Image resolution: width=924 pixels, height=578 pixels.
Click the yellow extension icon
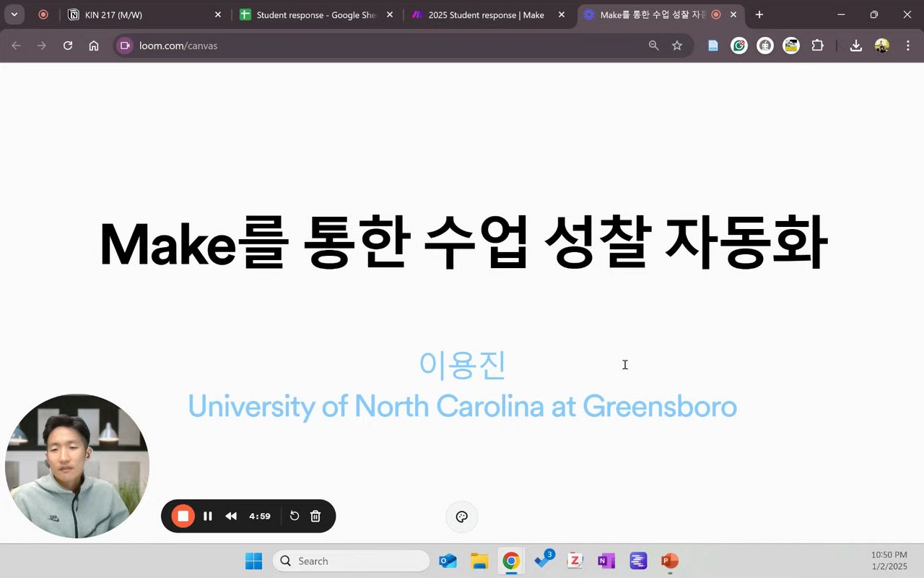click(x=791, y=46)
